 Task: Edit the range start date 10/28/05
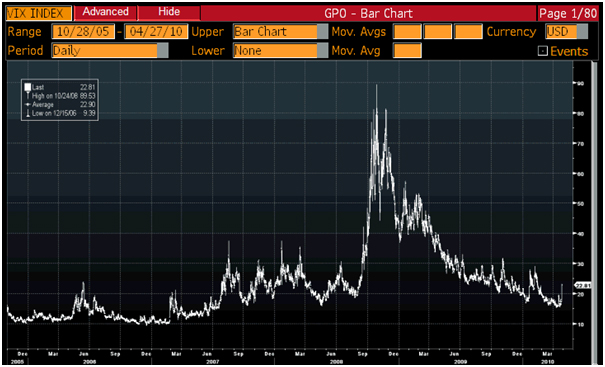[x=83, y=32]
